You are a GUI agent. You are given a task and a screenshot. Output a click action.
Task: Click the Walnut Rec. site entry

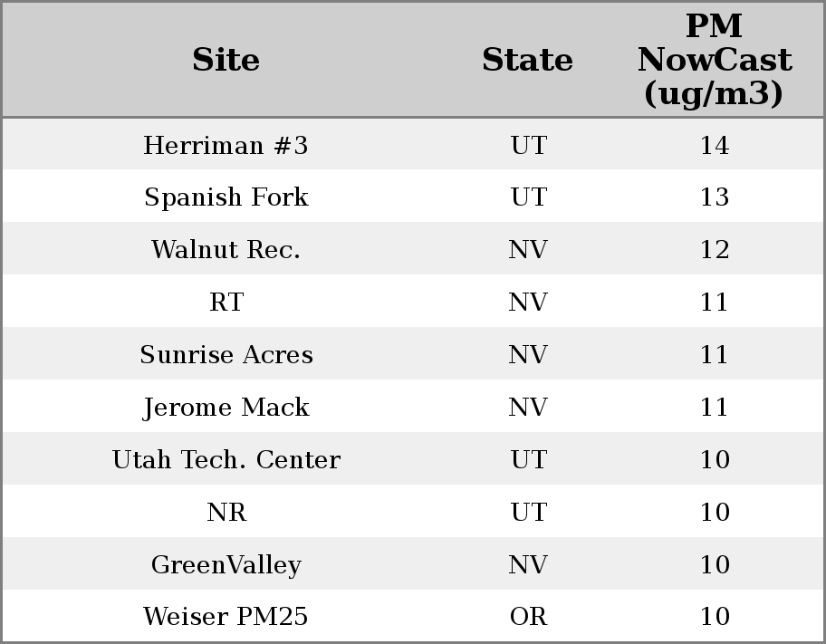226,250
